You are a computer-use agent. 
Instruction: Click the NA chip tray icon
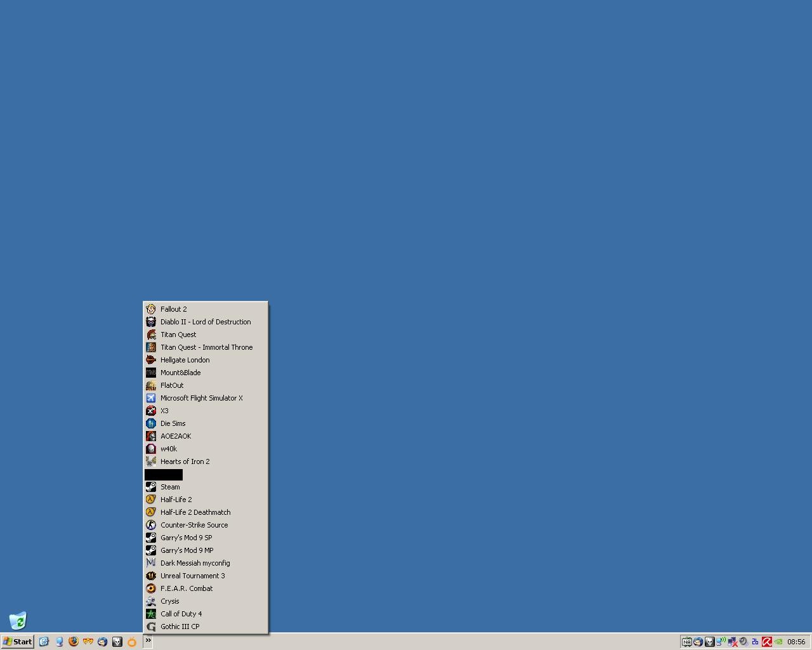pos(686,642)
